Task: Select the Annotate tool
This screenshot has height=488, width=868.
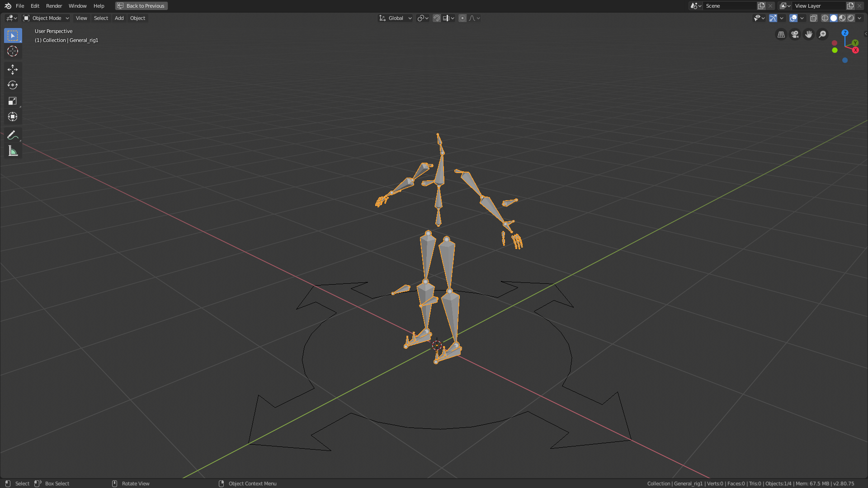Action: [13, 135]
